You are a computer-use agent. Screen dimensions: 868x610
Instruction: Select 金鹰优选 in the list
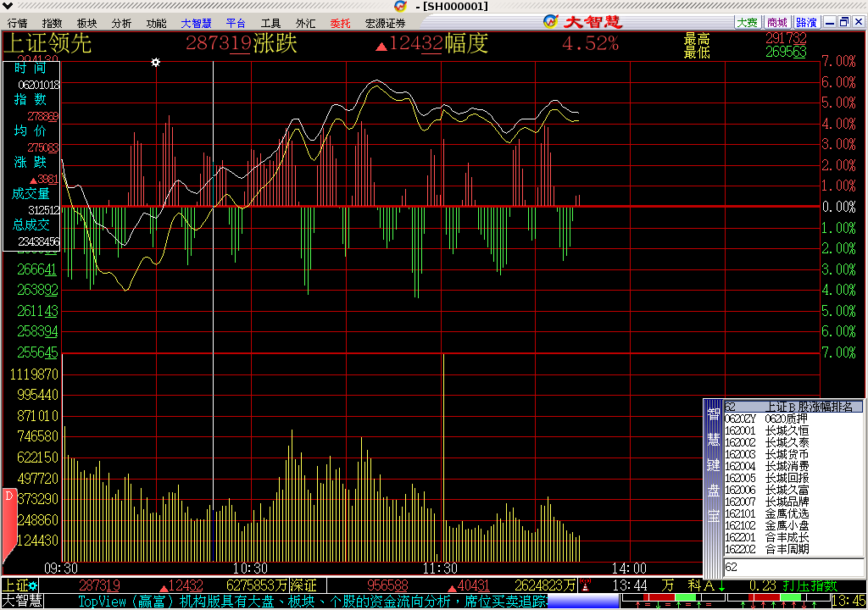pyautogui.click(x=793, y=513)
